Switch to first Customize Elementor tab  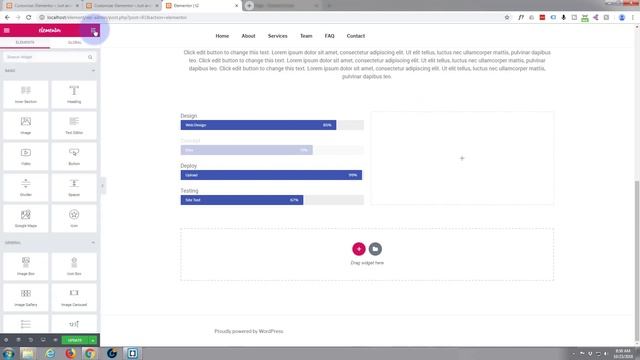pyautogui.click(x=42, y=6)
